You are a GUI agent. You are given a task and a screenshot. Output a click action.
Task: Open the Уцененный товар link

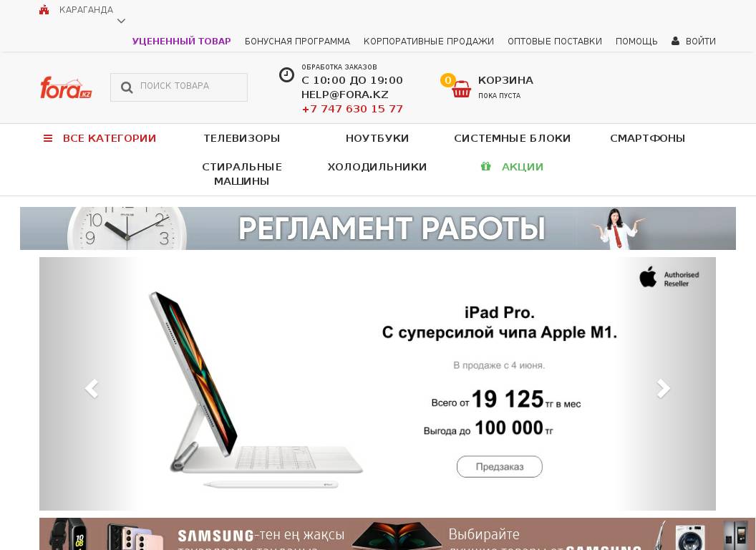[181, 42]
